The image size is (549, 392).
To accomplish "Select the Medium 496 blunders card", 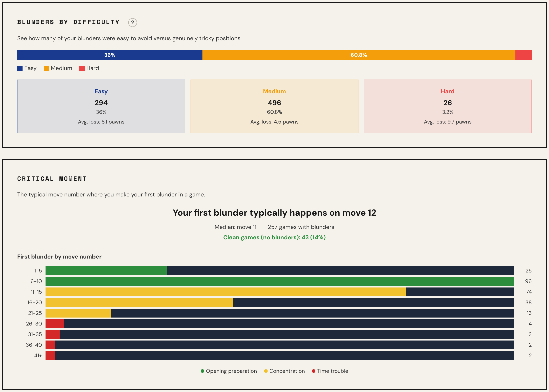I will (274, 106).
